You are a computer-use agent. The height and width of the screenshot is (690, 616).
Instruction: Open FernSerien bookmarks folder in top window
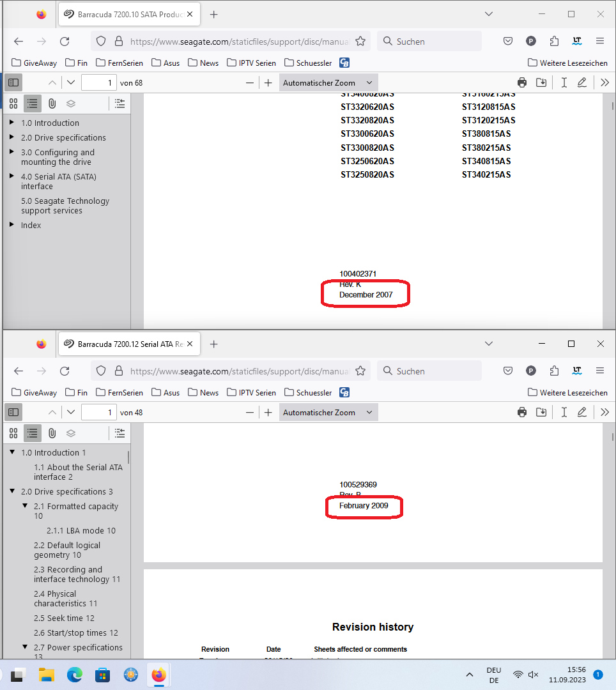119,63
